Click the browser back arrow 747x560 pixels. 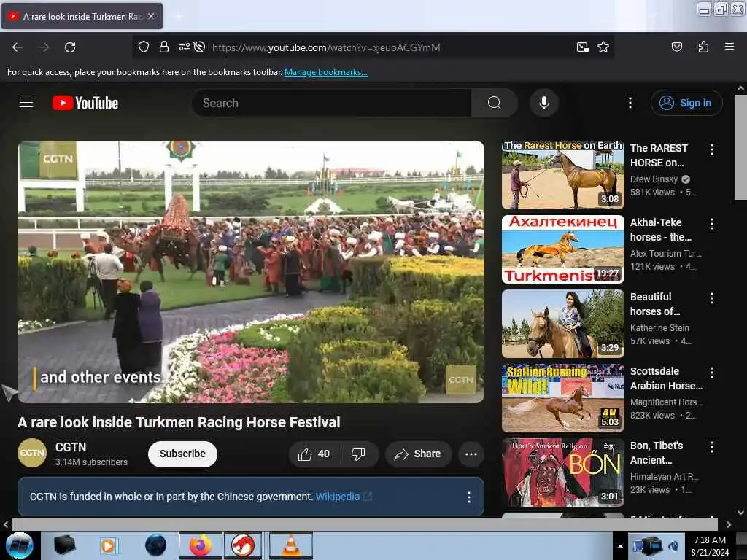click(18, 47)
